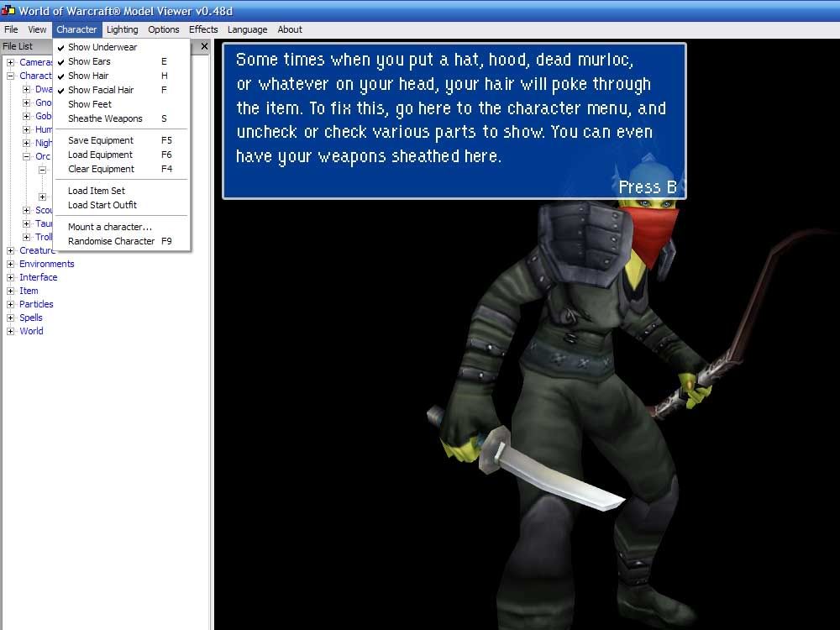840x630 pixels.
Task: Select Randomise Character entry
Action: click(121, 241)
